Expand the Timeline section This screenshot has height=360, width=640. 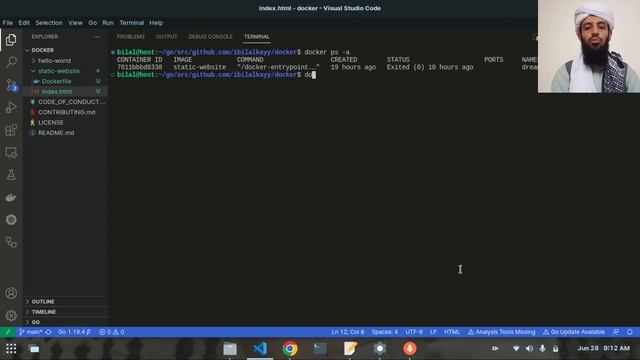[65, 312]
